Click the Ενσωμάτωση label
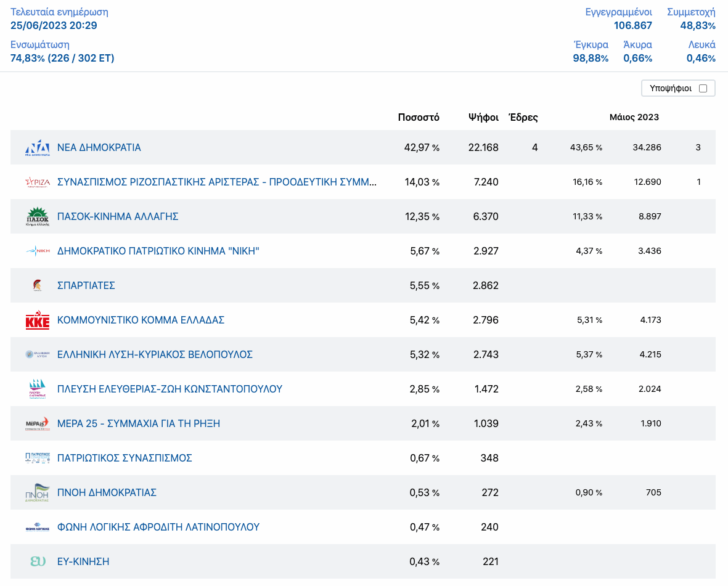728x586 pixels. click(40, 44)
